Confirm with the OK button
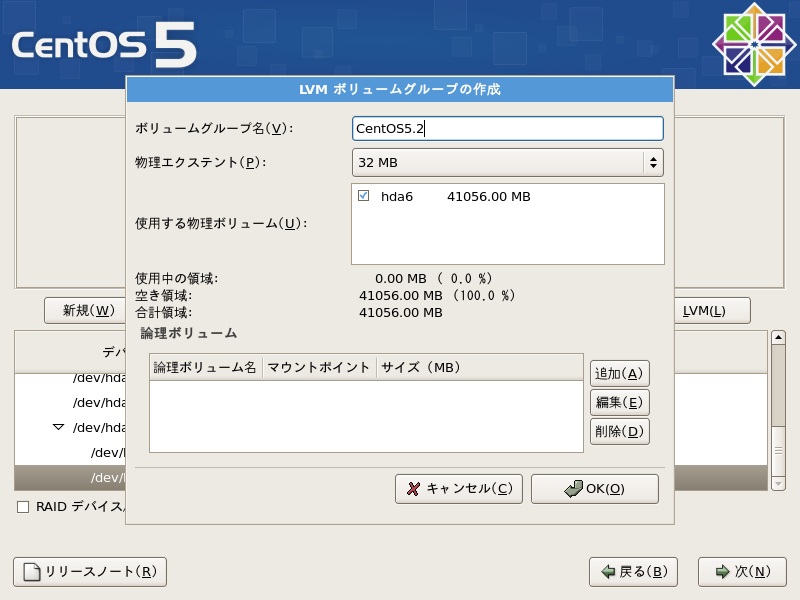Image resolution: width=800 pixels, height=600 pixels. tap(595, 489)
